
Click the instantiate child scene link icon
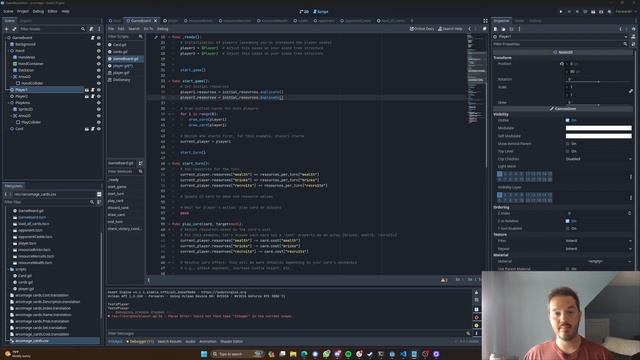tap(14, 29)
